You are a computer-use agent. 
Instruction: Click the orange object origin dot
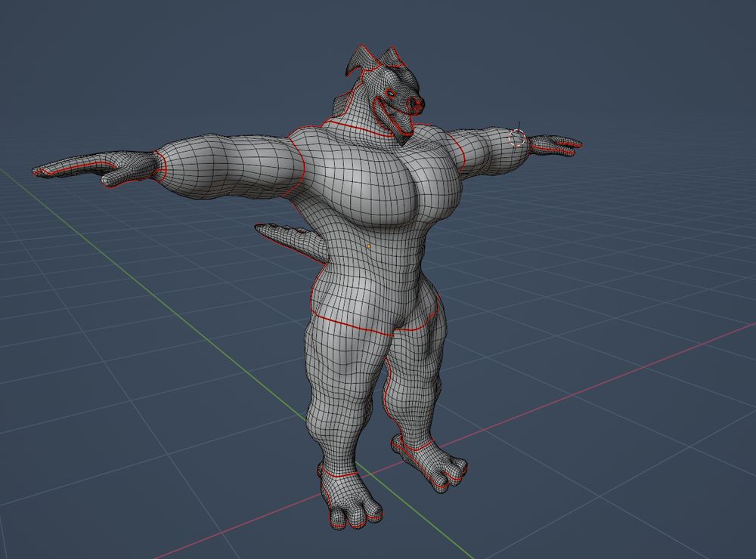pyautogui.click(x=369, y=246)
